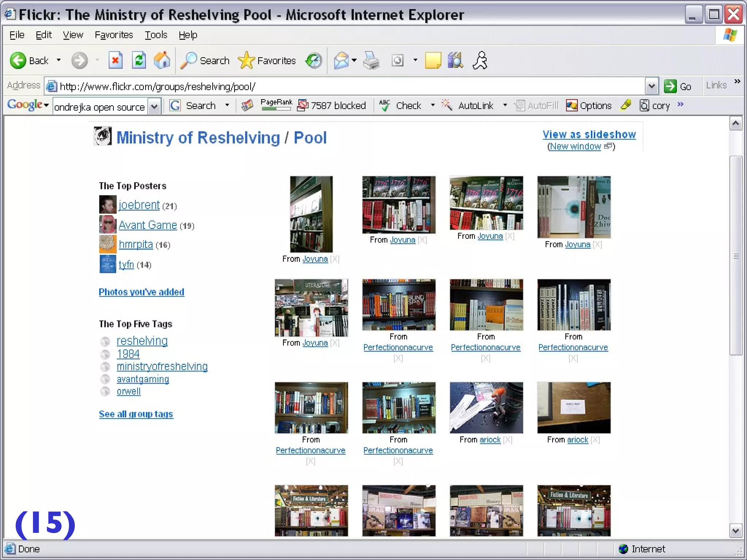
Task: Click the View as slideshow link
Action: tap(589, 135)
